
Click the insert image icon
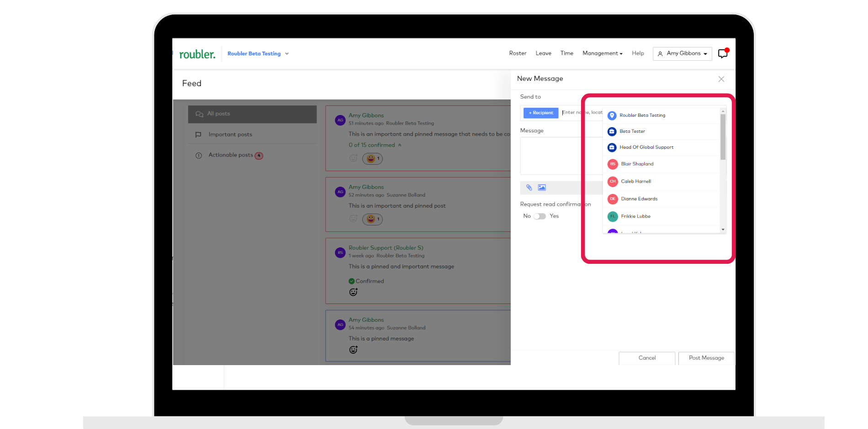click(542, 188)
